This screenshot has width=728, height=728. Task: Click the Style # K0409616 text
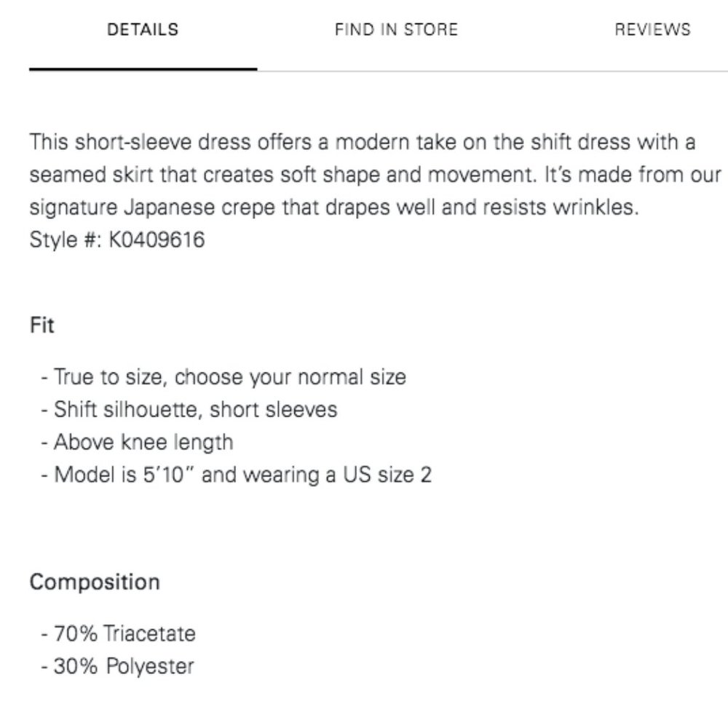pyautogui.click(x=117, y=240)
